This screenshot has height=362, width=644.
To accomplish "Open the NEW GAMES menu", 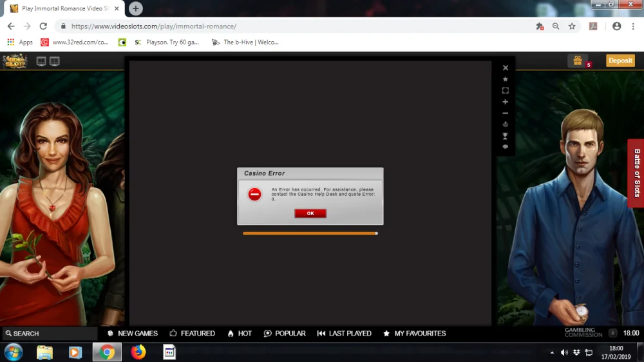I will pos(133,333).
